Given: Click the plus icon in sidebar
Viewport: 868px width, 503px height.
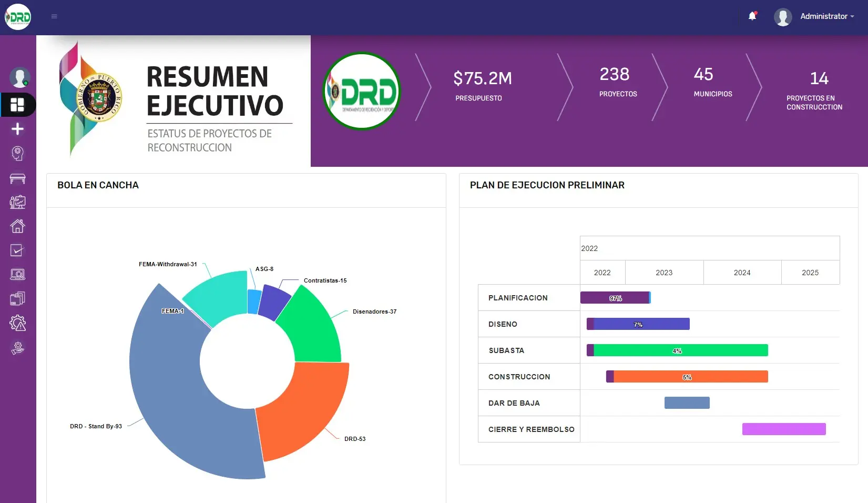Looking at the screenshot, I should point(17,129).
